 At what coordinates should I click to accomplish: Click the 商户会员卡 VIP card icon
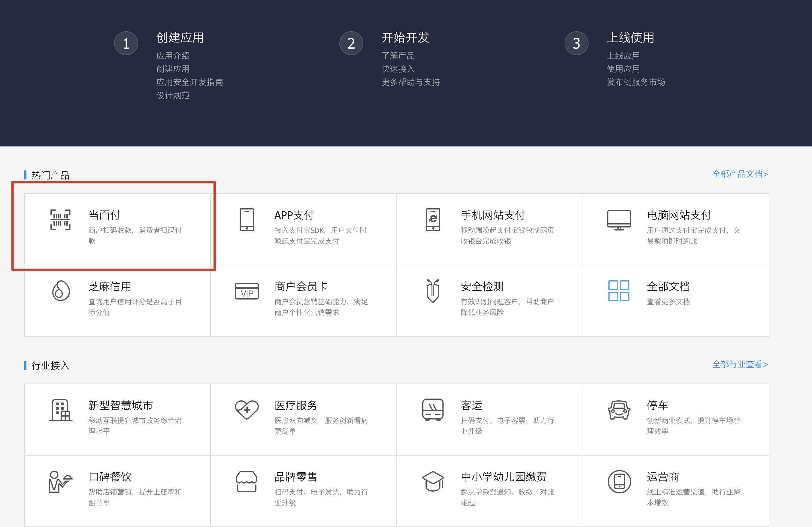[247, 291]
